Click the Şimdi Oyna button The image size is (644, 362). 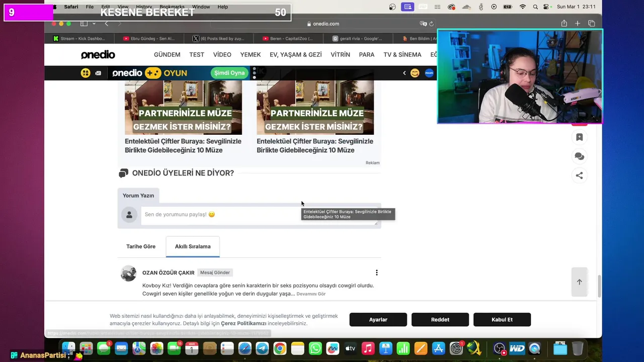point(229,73)
